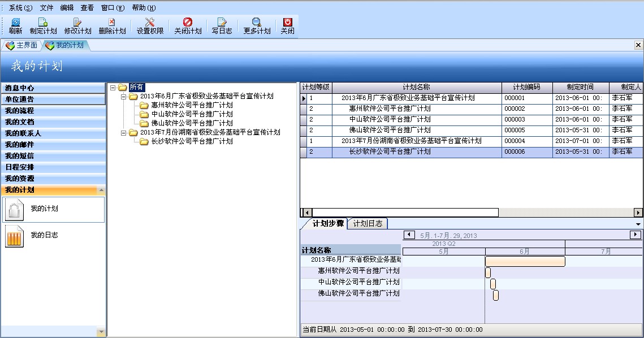
Task: Close the current tab panel with X
Action: tap(638, 45)
